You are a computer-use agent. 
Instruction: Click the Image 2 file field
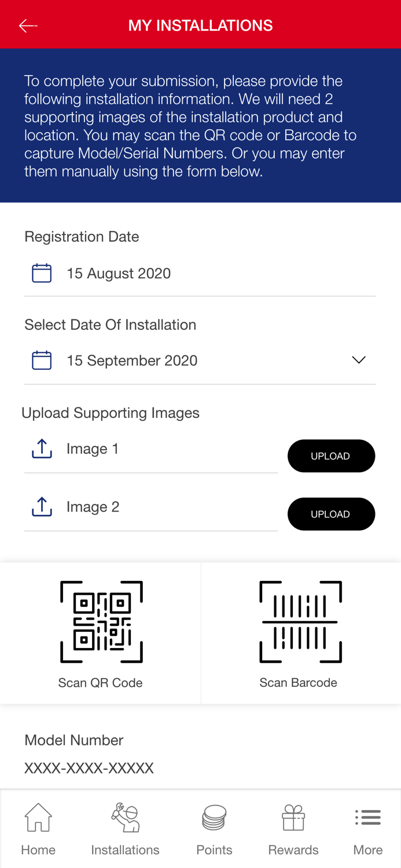(168, 507)
